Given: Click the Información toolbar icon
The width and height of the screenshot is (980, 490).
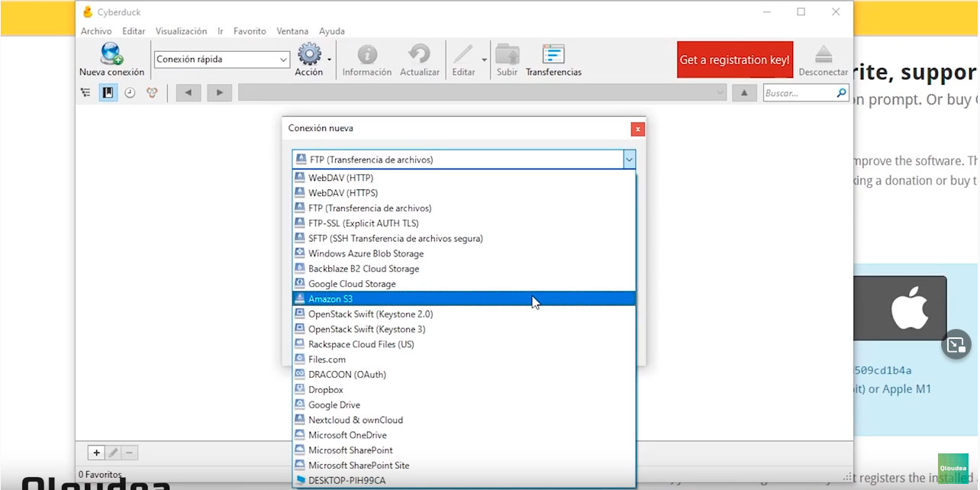Looking at the screenshot, I should tap(367, 54).
